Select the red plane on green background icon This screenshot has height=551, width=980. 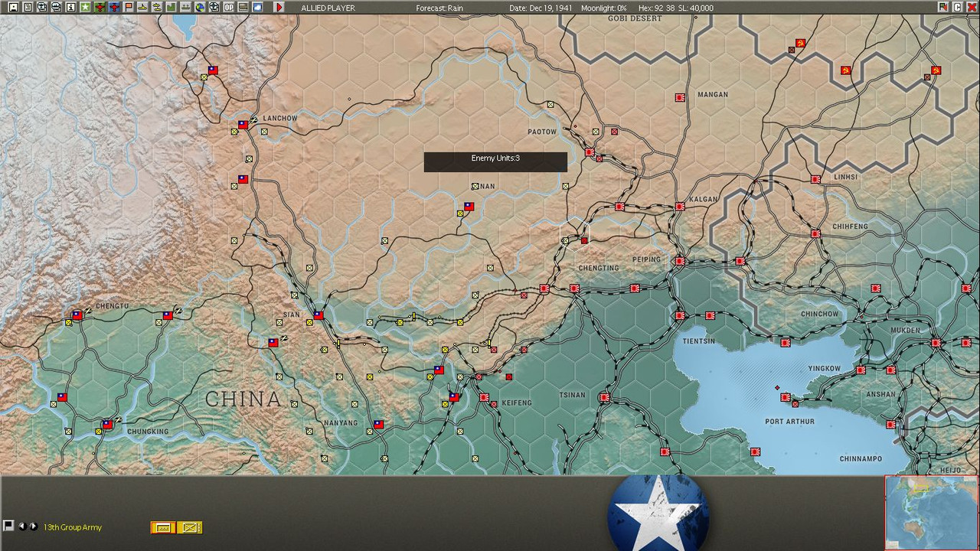click(x=100, y=7)
